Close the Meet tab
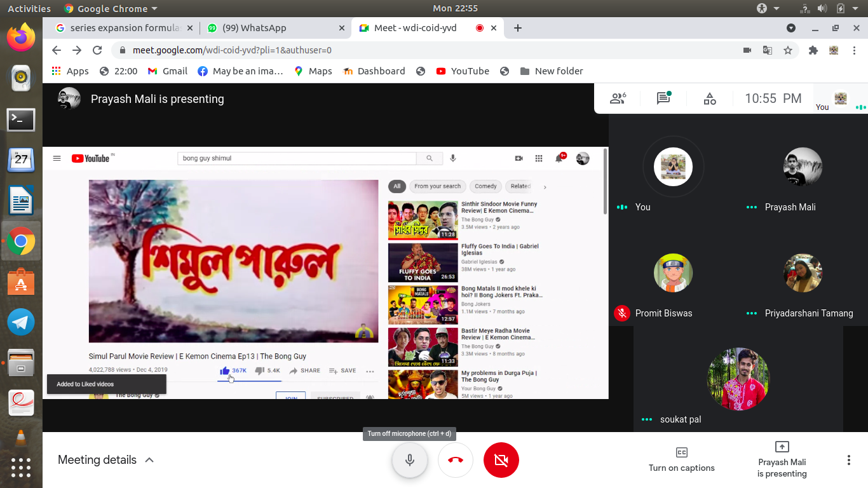This screenshot has width=868, height=488. (x=494, y=28)
